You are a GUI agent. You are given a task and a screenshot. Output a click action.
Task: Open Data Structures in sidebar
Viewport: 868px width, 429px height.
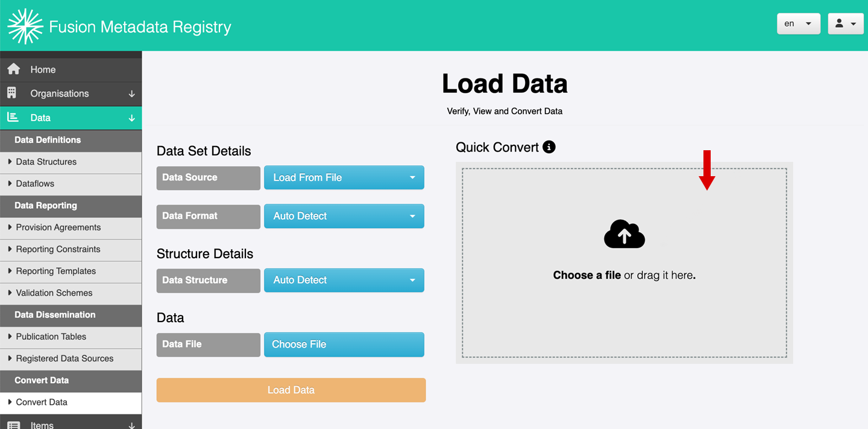(46, 162)
